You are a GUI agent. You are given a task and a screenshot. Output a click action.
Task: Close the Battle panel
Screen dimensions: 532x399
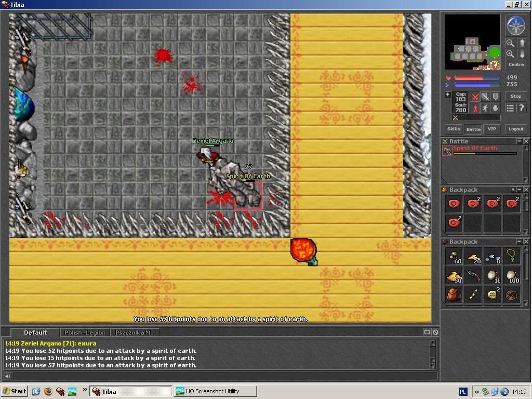click(x=526, y=141)
